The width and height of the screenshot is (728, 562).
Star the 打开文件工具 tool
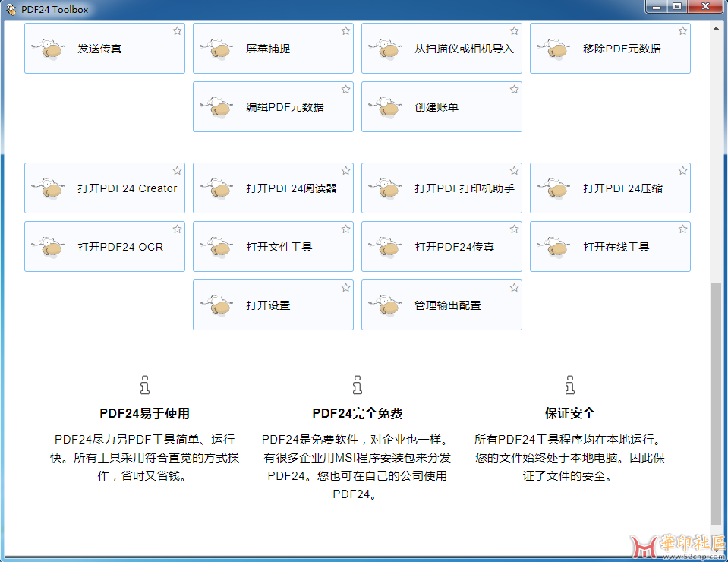point(346,229)
